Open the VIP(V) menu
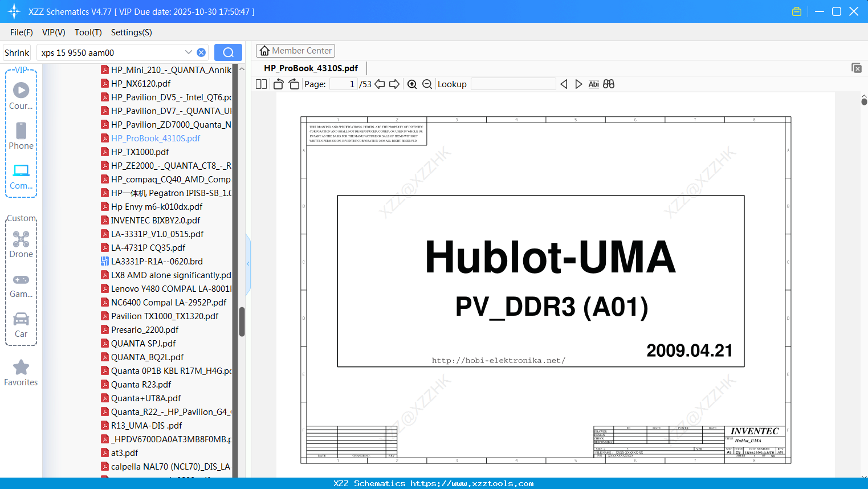The image size is (868, 489). (54, 32)
